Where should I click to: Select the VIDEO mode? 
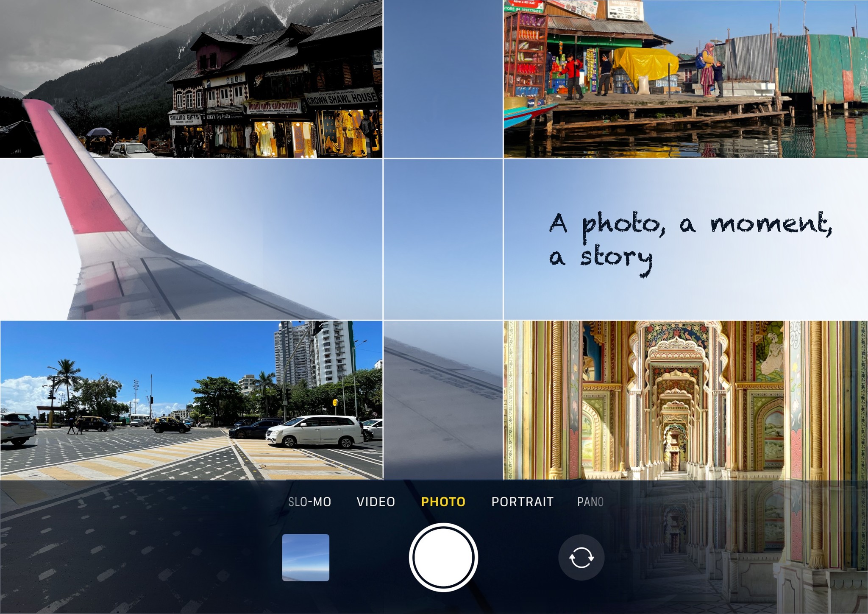tap(376, 502)
